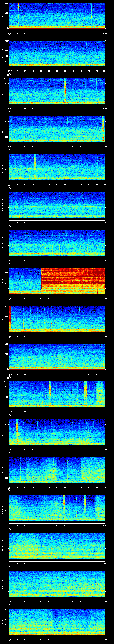Click the spectrogram panel starting at 22:26:00
This screenshot has height=644, width=114.
click(x=57, y=394)
